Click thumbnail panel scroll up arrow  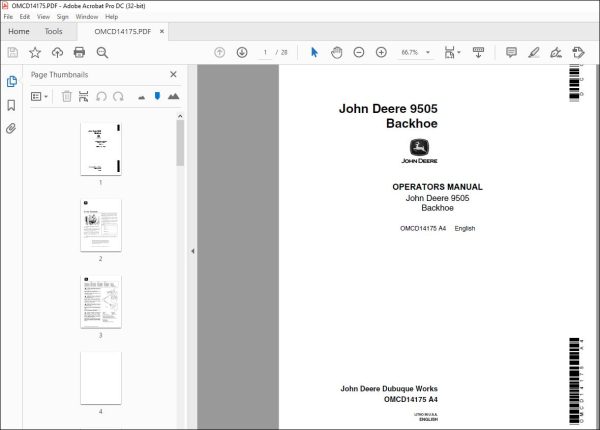click(180, 116)
